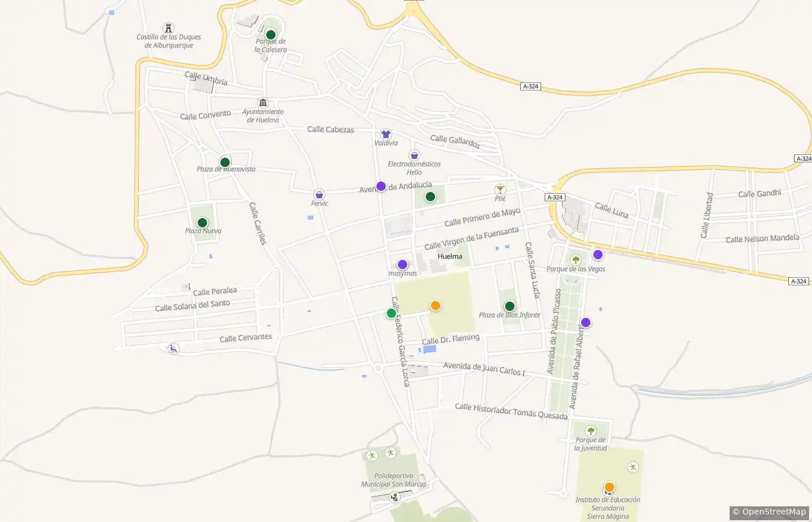Screen dimensions: 812x522
Task: Click the Calle Virgen de la Fuensanta label
Action: point(472,238)
